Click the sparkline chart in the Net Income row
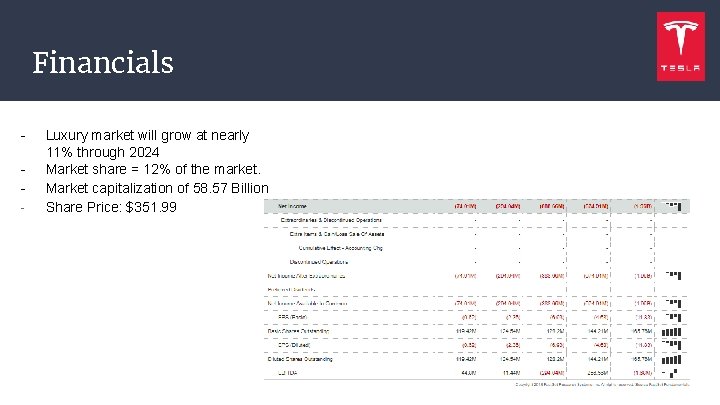Viewport: 720px width, 405px height. pyautogui.click(x=673, y=206)
